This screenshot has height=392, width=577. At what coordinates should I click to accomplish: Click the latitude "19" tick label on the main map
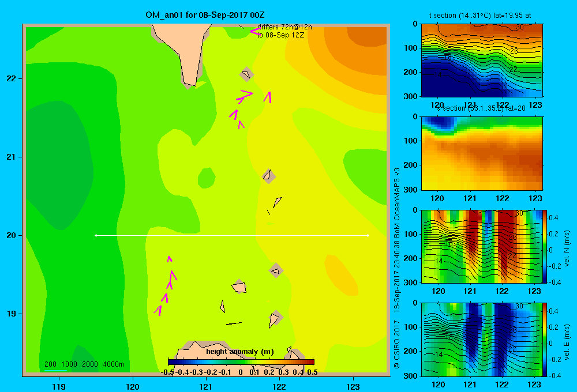tap(12, 314)
